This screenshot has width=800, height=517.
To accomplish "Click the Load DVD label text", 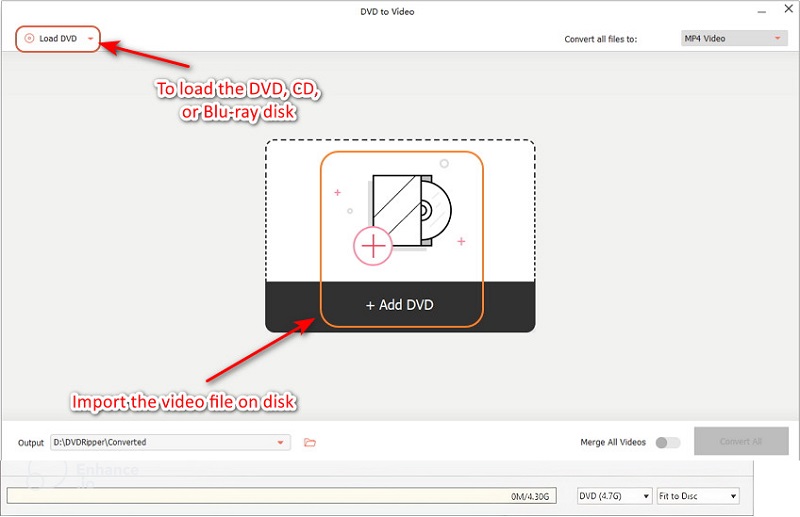I will click(59, 39).
